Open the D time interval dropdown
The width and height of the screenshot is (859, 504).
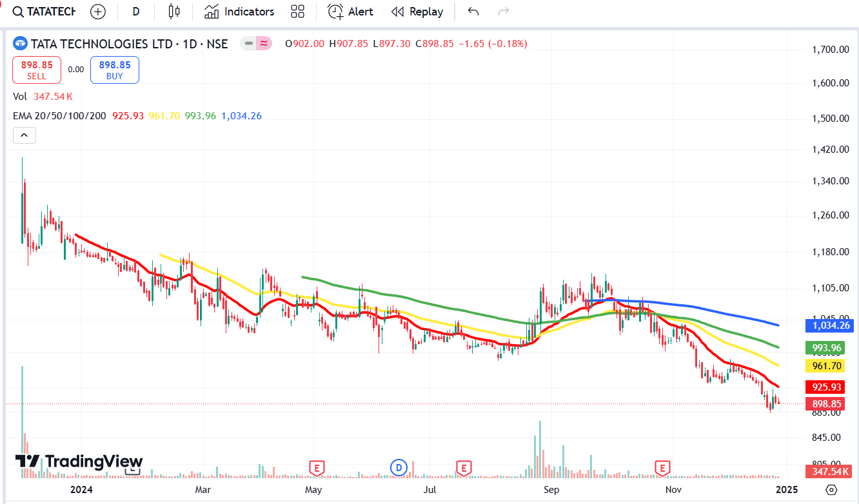click(136, 12)
